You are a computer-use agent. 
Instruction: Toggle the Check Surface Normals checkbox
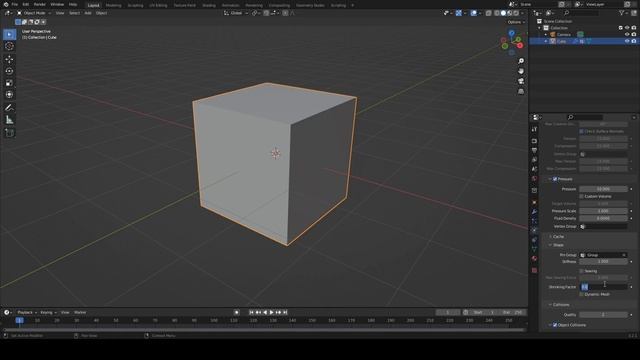[582, 131]
